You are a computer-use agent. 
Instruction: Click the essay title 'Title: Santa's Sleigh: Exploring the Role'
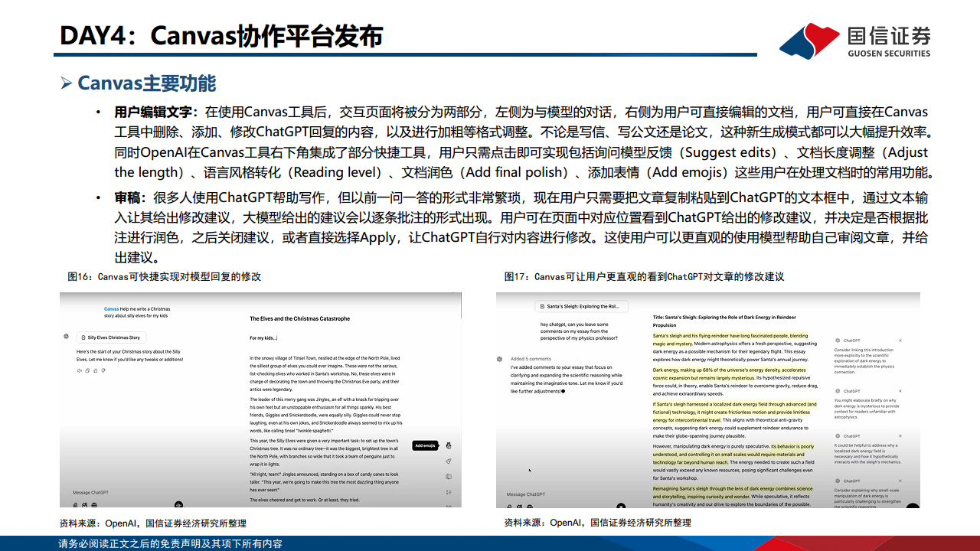pyautogui.click(x=724, y=321)
